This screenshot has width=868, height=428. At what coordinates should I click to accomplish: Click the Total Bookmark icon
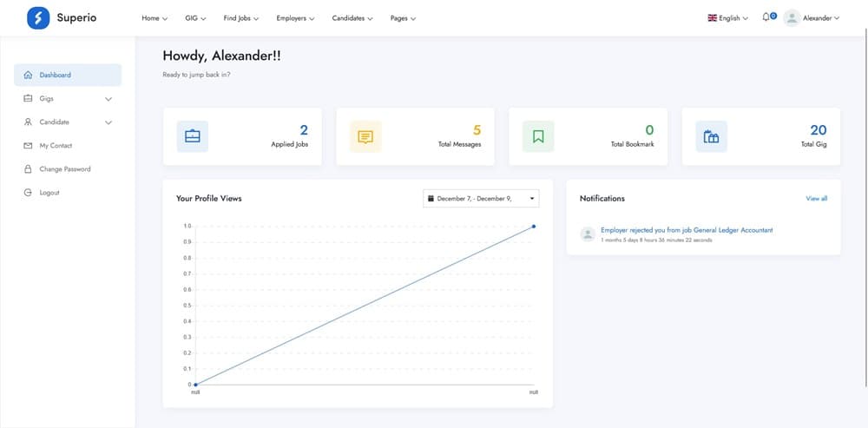[x=538, y=136]
